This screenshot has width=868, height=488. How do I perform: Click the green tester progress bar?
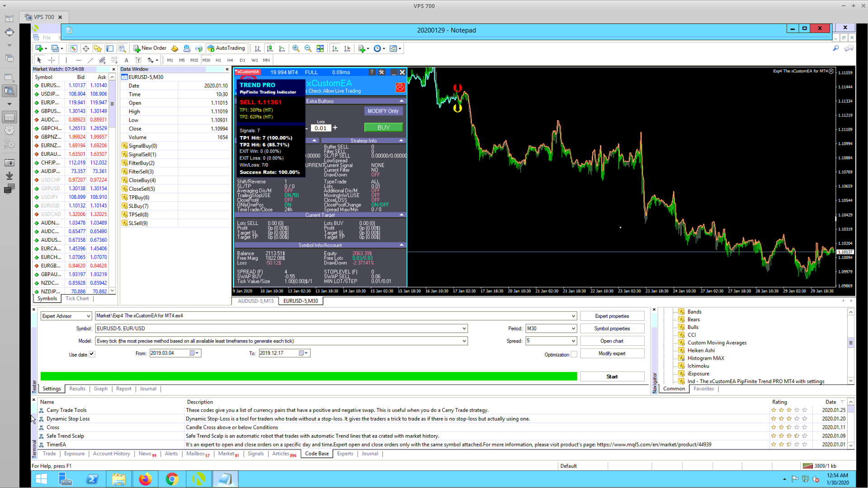coord(309,376)
